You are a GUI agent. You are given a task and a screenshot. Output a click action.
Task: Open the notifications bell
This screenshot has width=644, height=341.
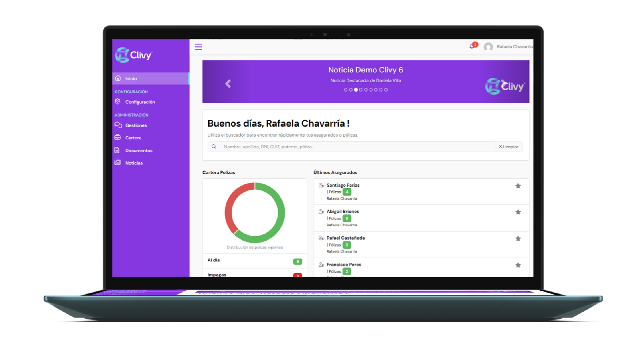pyautogui.click(x=472, y=46)
